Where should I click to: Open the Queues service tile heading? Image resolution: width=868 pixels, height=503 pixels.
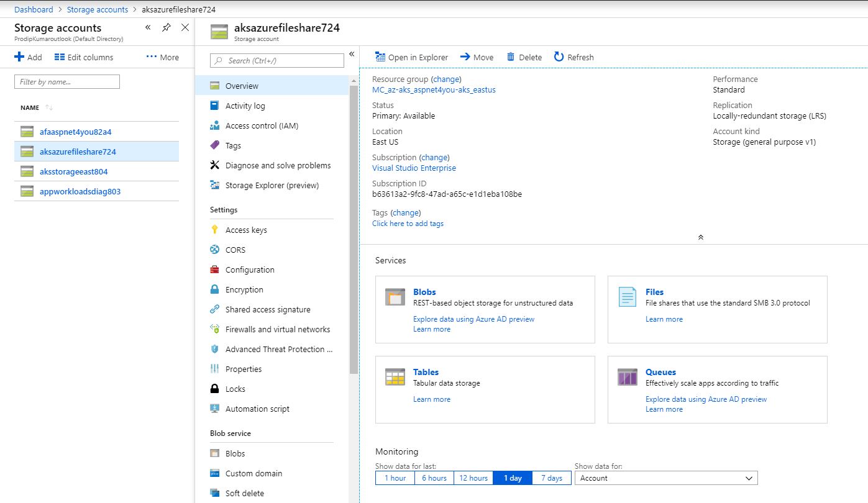point(660,372)
